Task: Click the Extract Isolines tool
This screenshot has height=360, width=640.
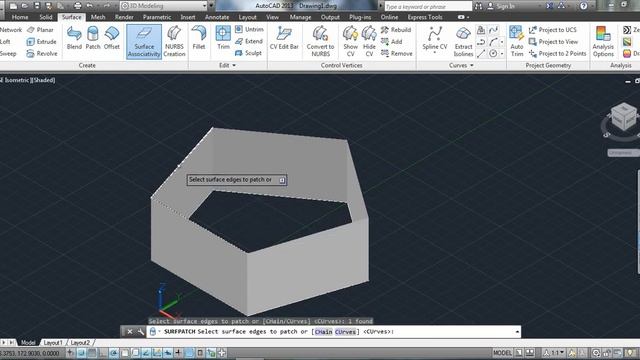Action: pyautogui.click(x=463, y=41)
